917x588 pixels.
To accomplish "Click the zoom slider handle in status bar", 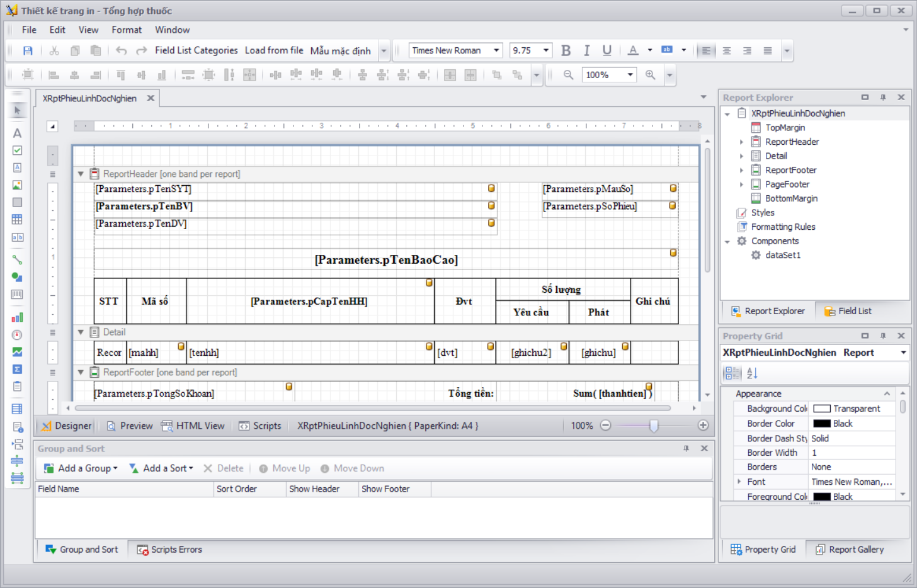I will pos(654,426).
